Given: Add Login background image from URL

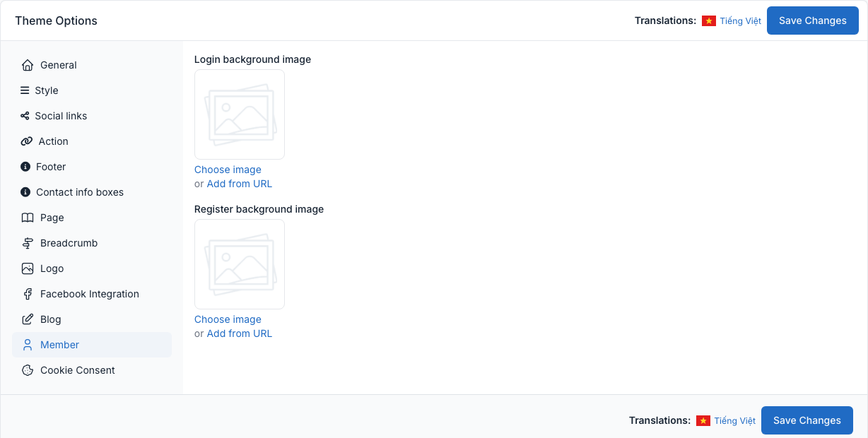Looking at the screenshot, I should (x=240, y=184).
